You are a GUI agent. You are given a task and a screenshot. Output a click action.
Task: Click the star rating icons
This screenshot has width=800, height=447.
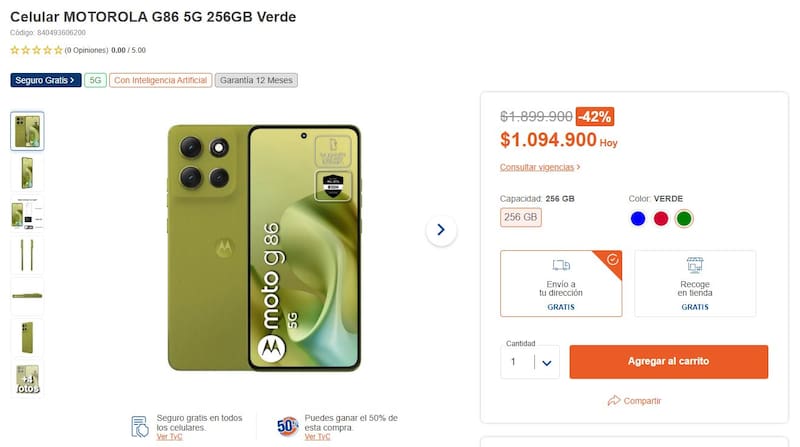point(36,49)
